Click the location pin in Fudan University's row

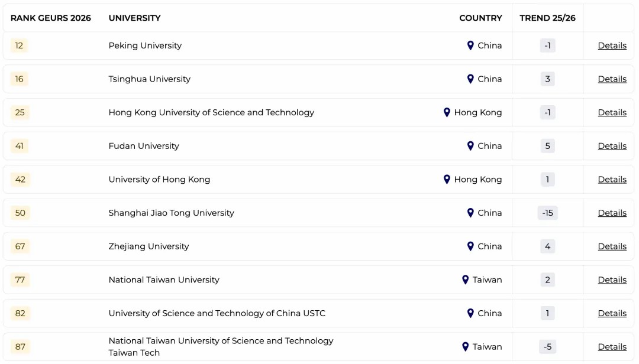coord(470,146)
